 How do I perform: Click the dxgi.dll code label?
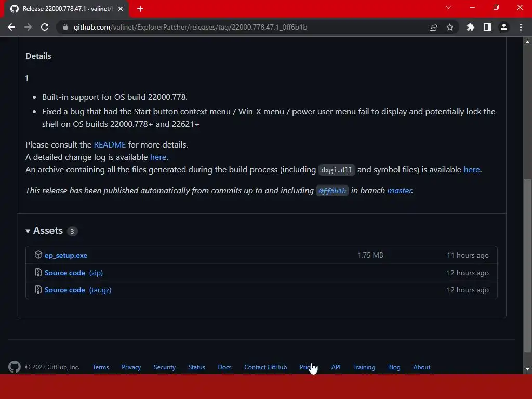coord(337,170)
